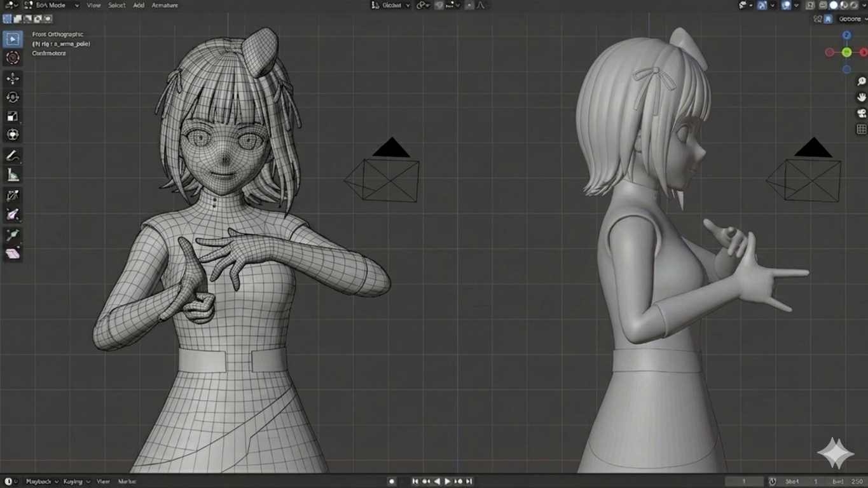
Task: Expand the Playback dropdown in timeline
Action: point(41,482)
